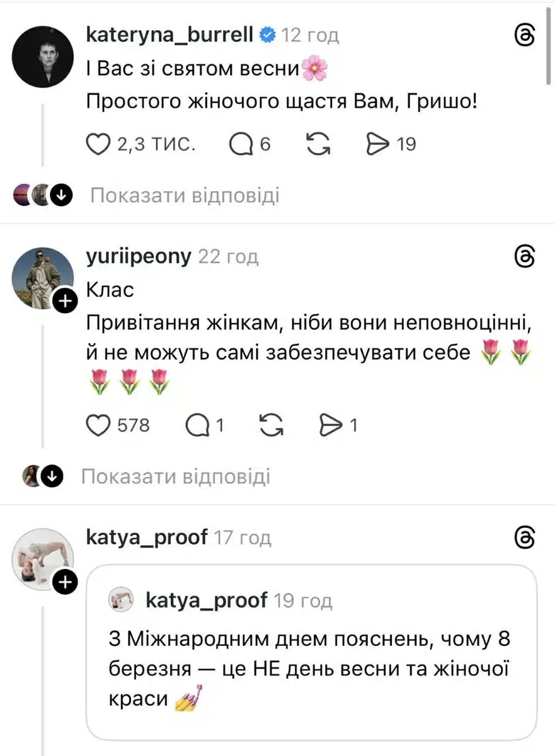Click the repost icon under yuriipeony's comment
This screenshot has height=756, width=555.
(x=272, y=425)
